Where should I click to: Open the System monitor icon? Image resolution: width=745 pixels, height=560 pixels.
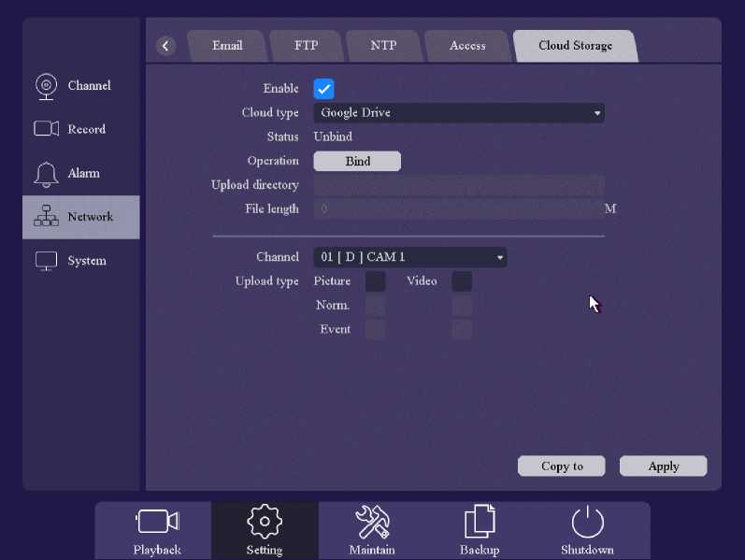coord(46,261)
